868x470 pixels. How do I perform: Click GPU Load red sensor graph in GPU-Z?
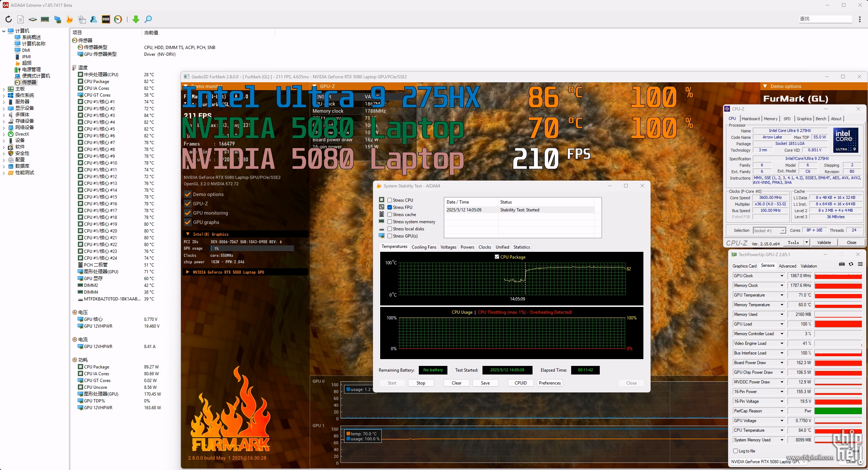[838, 324]
